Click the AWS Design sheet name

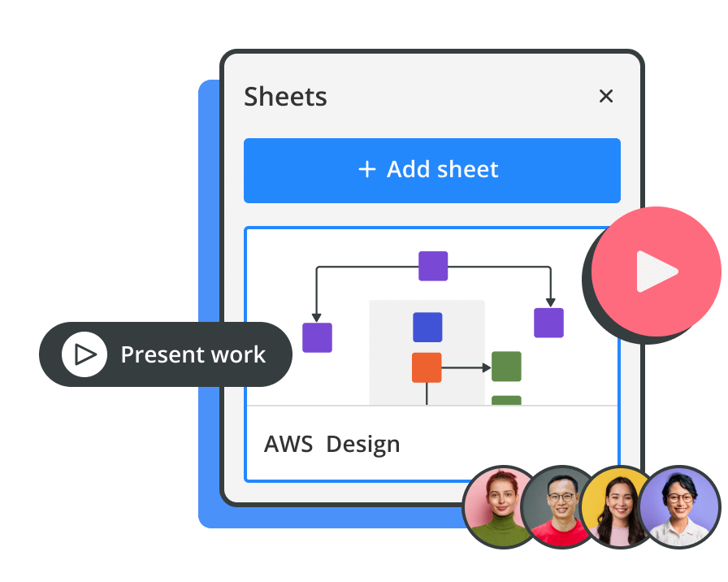tap(331, 445)
